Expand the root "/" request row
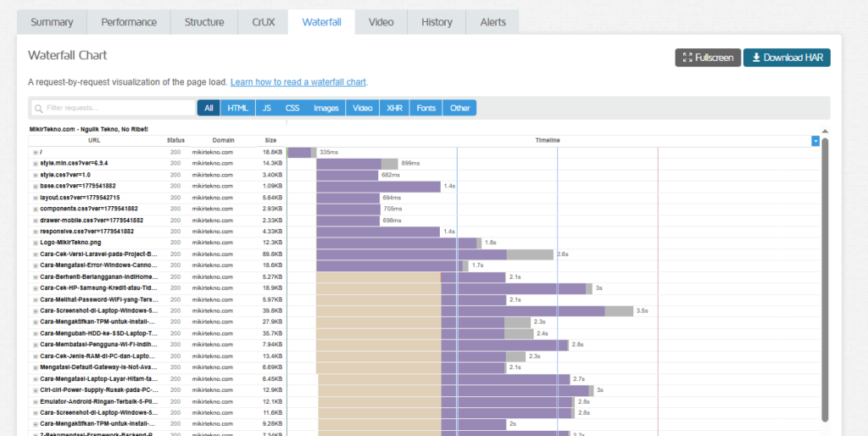Screen dimensions: 868x436 [x=36, y=153]
